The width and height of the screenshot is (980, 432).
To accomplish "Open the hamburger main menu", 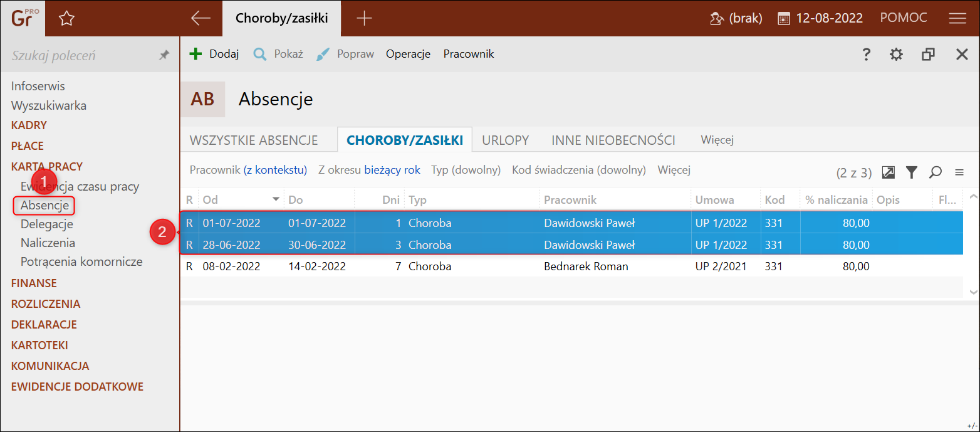I will tap(957, 18).
